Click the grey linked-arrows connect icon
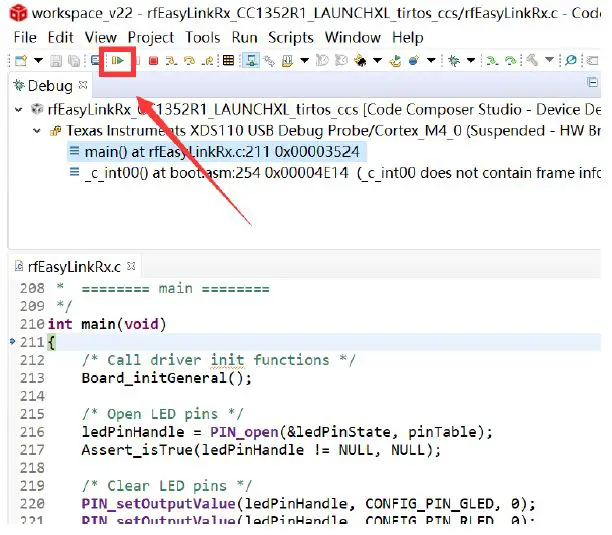This screenshot has width=612, height=535. pos(269,60)
